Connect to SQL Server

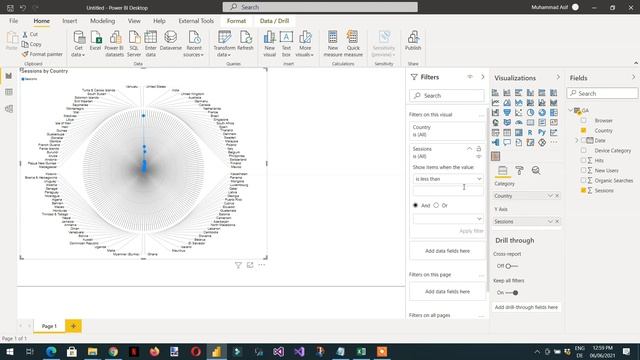point(134,44)
